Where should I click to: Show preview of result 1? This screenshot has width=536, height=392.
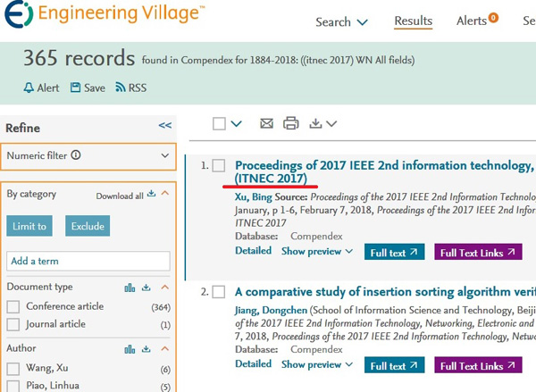coord(316,252)
